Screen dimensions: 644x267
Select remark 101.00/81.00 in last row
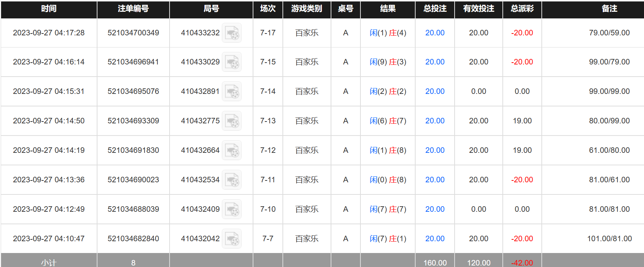(x=609, y=239)
